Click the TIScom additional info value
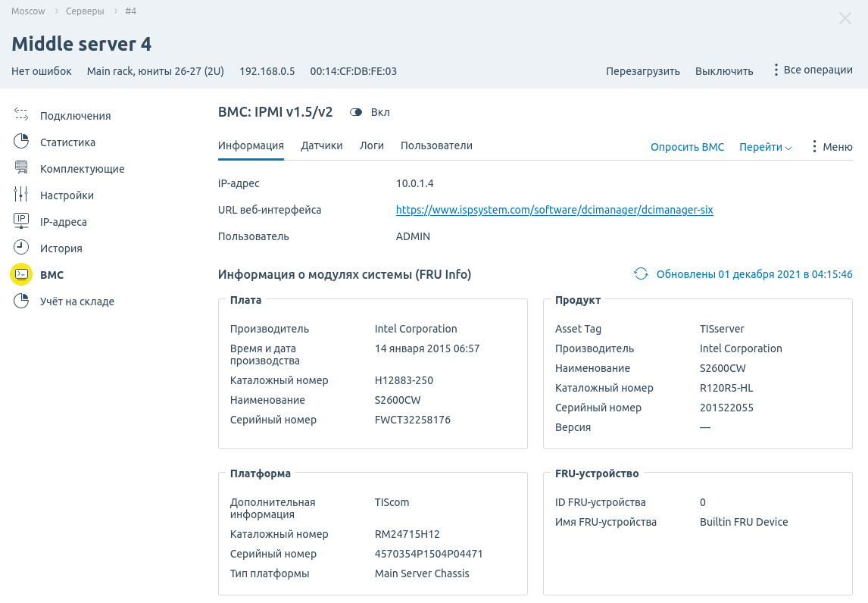 392,503
